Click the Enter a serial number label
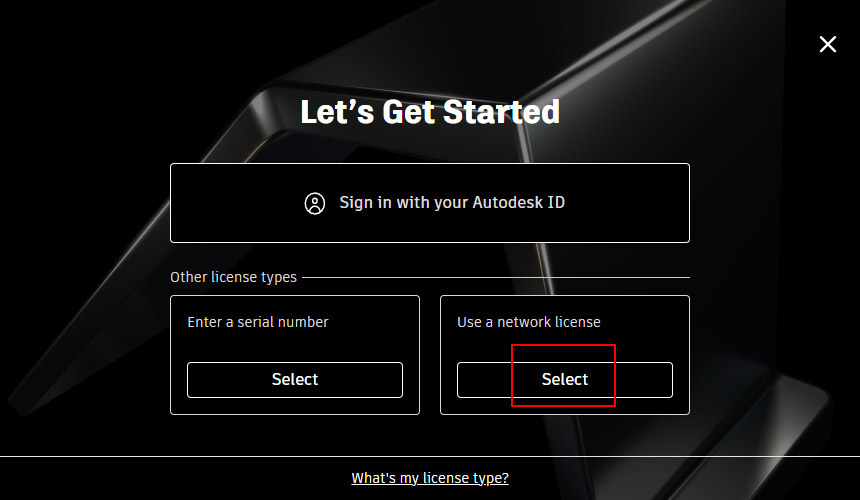This screenshot has width=860, height=500. tap(258, 322)
